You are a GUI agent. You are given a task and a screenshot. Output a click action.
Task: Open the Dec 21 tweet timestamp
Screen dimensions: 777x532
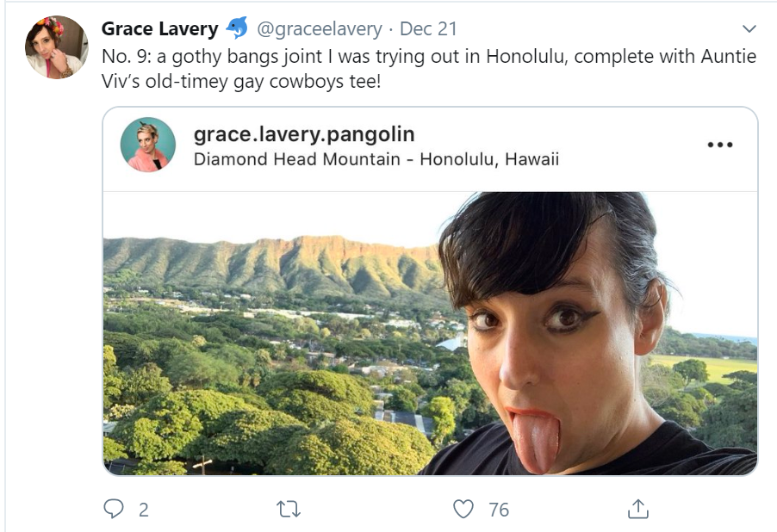428,28
